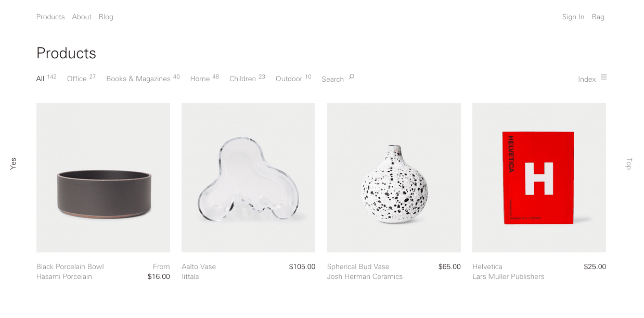Viewport: 644px width, 318px height.
Task: Click the vertical Top link
Action: pyautogui.click(x=628, y=163)
